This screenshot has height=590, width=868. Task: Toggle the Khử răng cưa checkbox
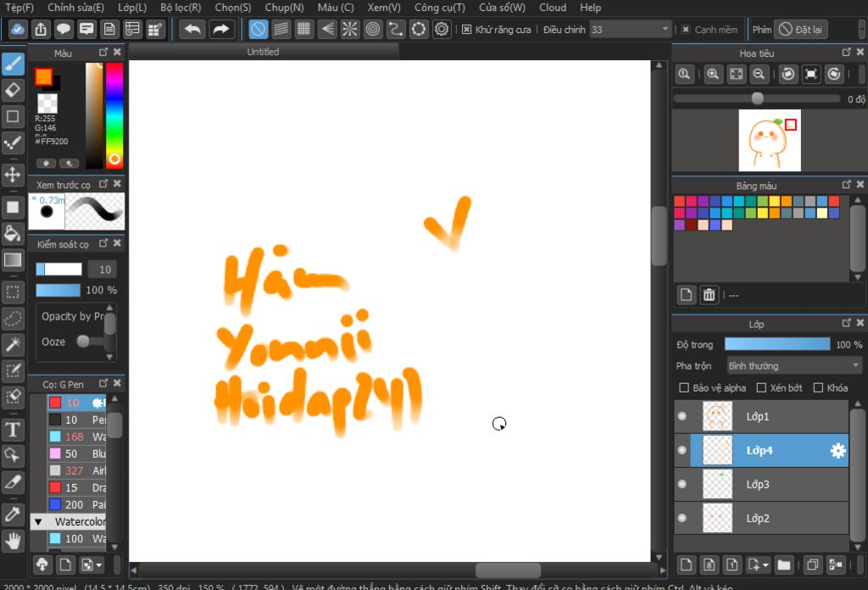coord(467,30)
